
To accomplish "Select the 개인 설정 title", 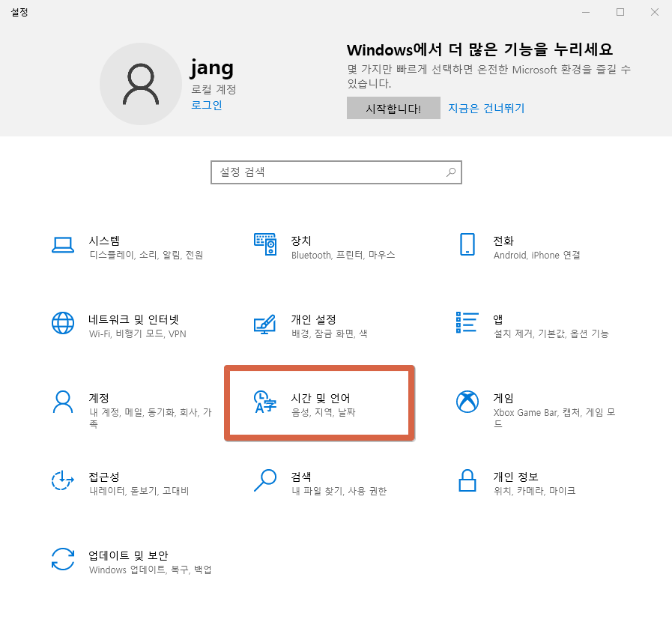I will tap(313, 319).
